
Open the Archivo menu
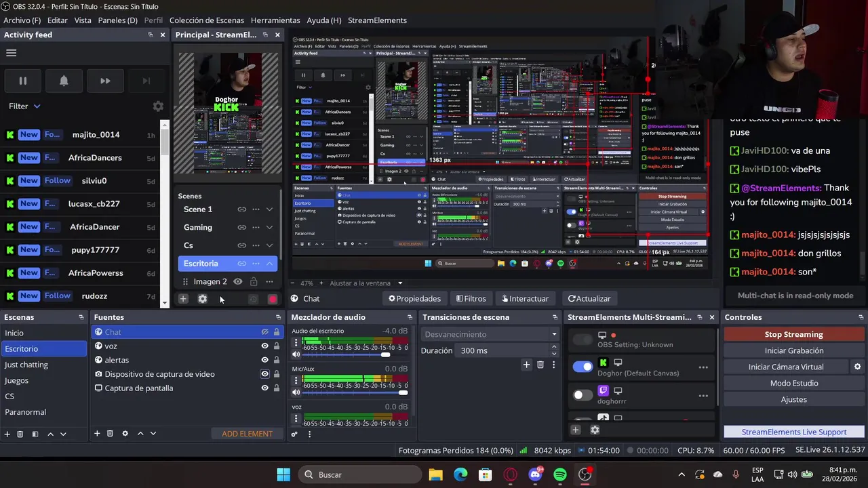pos(22,20)
